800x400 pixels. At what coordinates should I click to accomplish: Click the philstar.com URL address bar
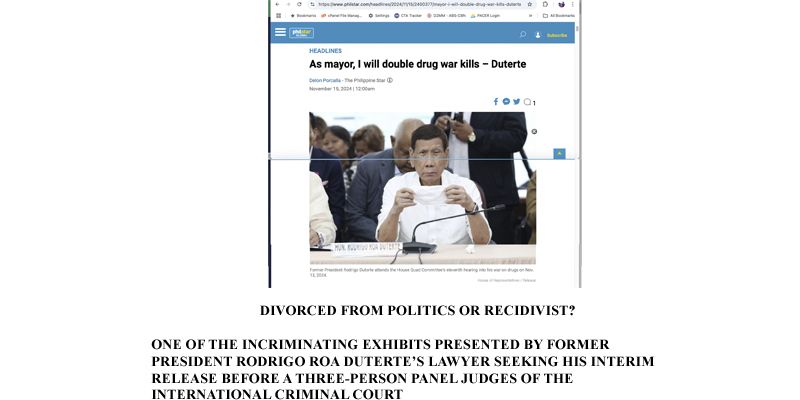click(x=420, y=4)
